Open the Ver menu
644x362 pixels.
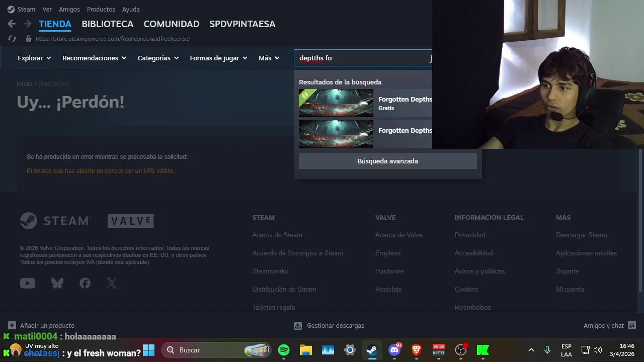[x=47, y=9]
